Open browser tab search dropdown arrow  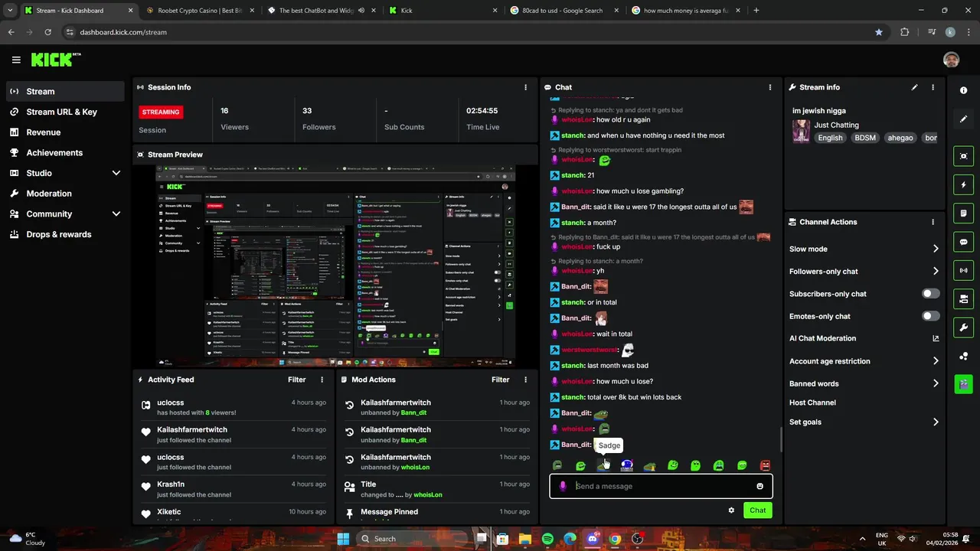click(x=10, y=11)
